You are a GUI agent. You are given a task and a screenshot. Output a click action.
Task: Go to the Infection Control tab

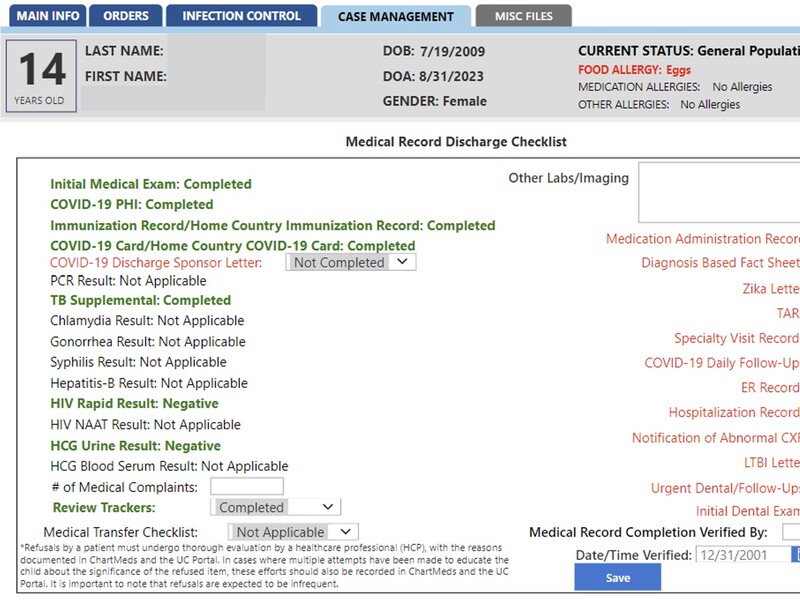(241, 16)
